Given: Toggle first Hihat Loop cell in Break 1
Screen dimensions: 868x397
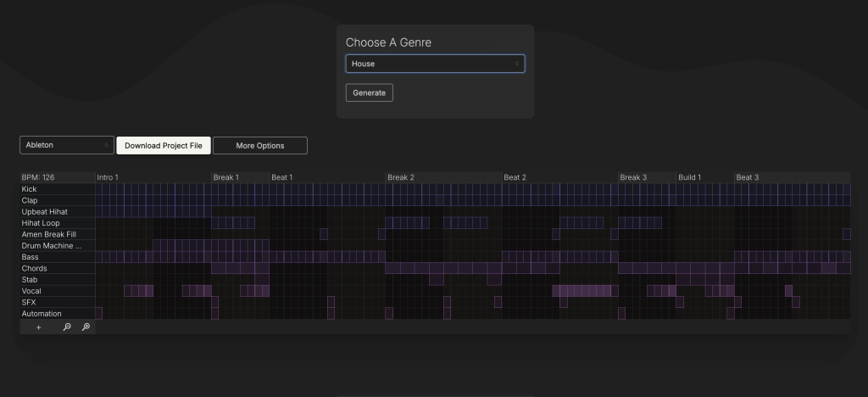Looking at the screenshot, I should point(215,222).
